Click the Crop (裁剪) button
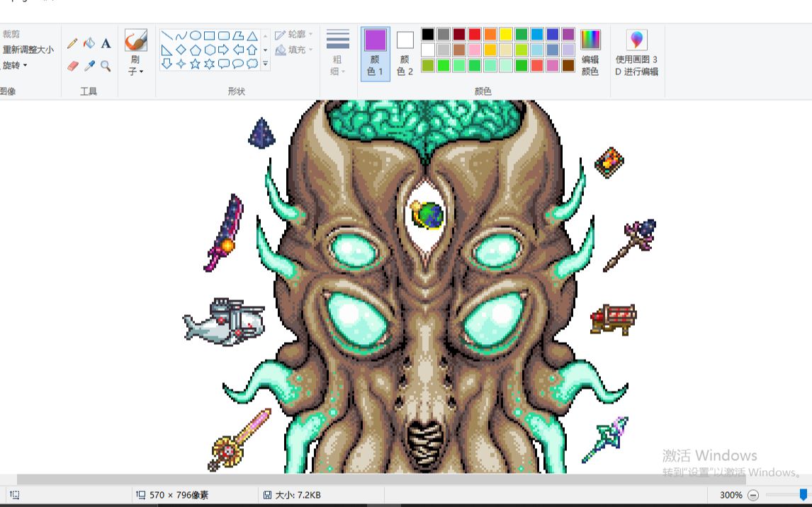Viewport: 812px width, 507px height. (11, 34)
